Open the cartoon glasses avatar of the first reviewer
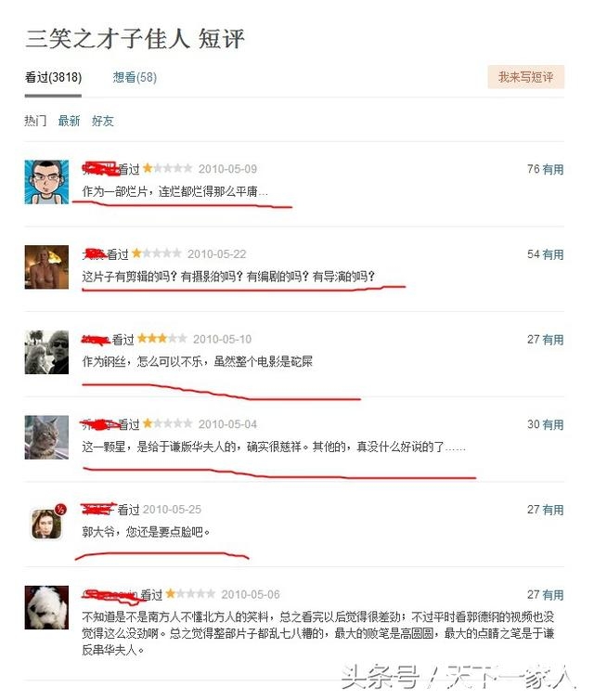 point(46,182)
